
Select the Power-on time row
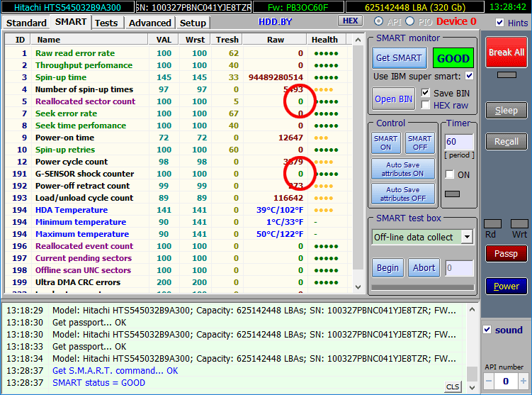[178, 138]
